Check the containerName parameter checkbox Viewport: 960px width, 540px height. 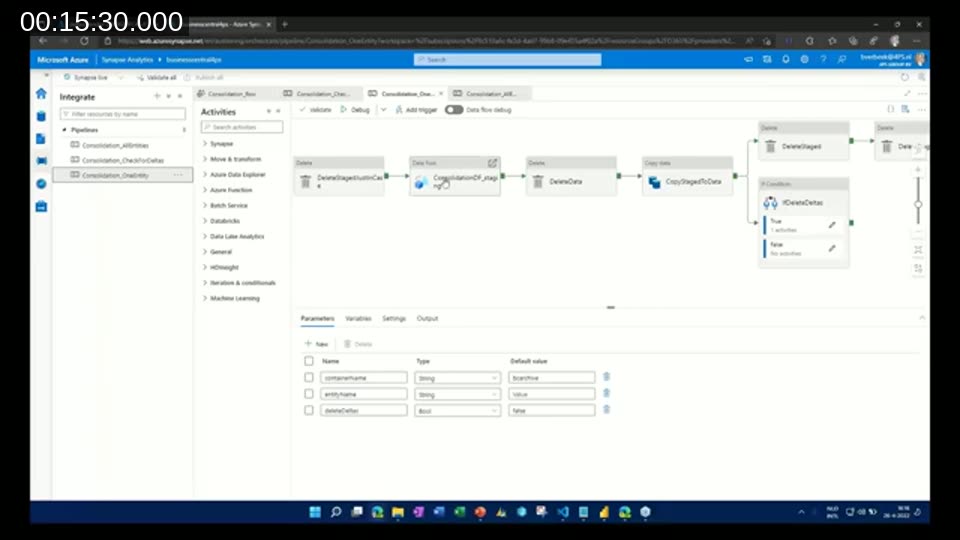pos(309,378)
